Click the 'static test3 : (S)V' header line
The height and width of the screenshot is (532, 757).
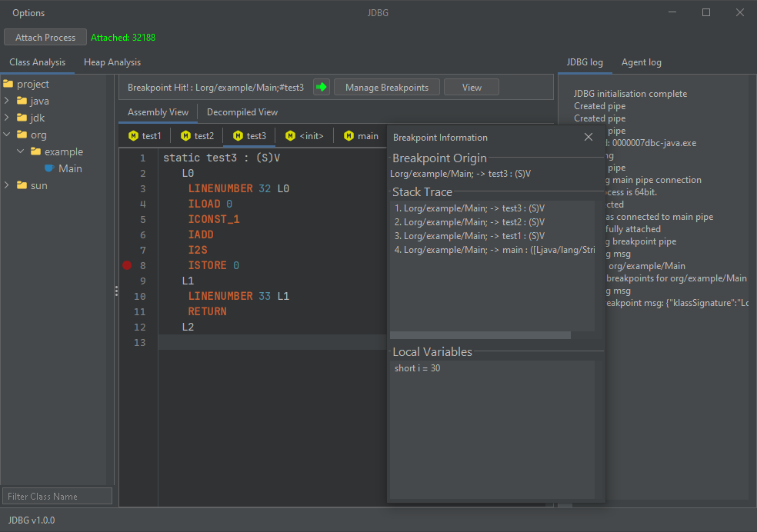click(222, 158)
